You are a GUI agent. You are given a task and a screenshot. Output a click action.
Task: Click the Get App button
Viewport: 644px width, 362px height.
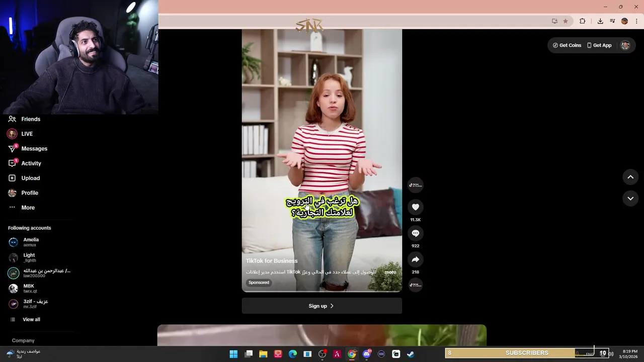[599, 45]
